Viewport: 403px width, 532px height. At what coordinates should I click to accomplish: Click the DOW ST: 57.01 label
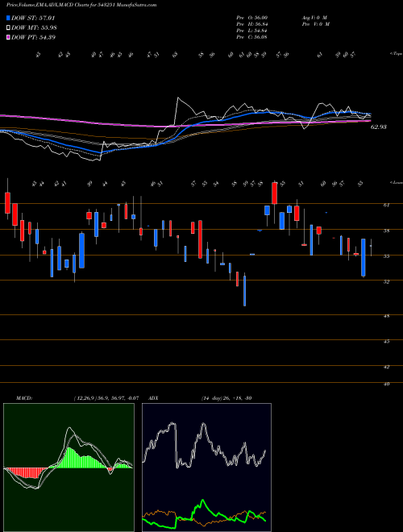click(x=33, y=18)
